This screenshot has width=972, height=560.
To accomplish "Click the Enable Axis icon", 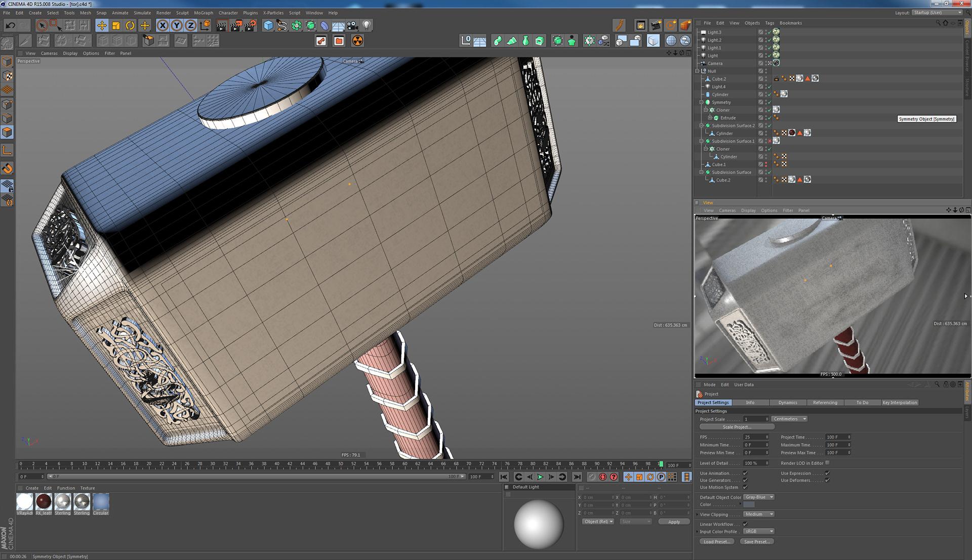I will click(x=7, y=151).
